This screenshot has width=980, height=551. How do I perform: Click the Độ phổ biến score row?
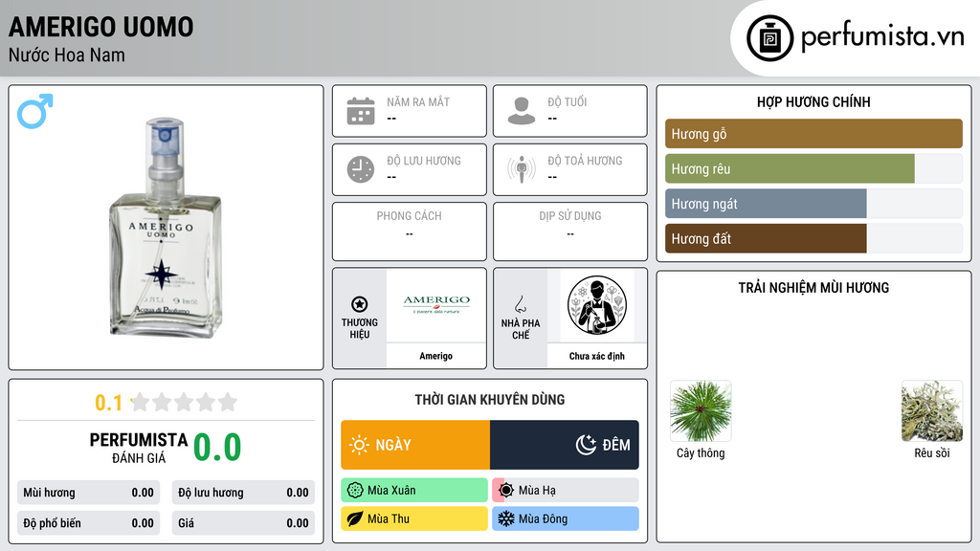pyautogui.click(x=88, y=523)
